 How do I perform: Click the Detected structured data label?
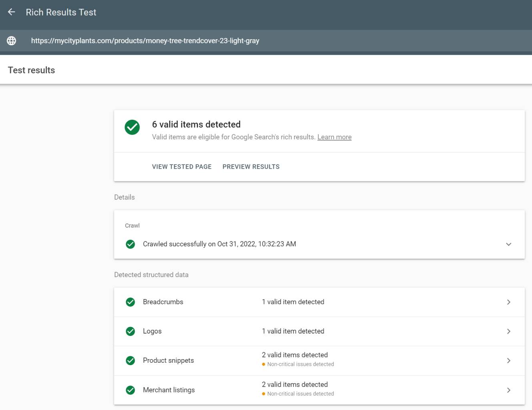[x=151, y=275]
